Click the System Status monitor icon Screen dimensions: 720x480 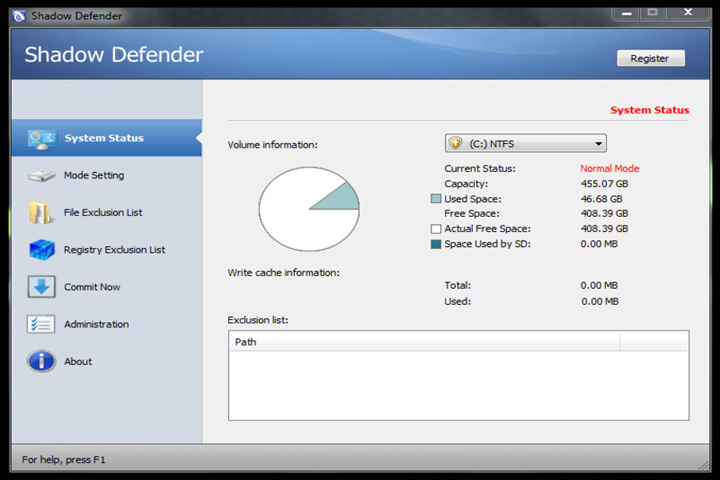42,139
